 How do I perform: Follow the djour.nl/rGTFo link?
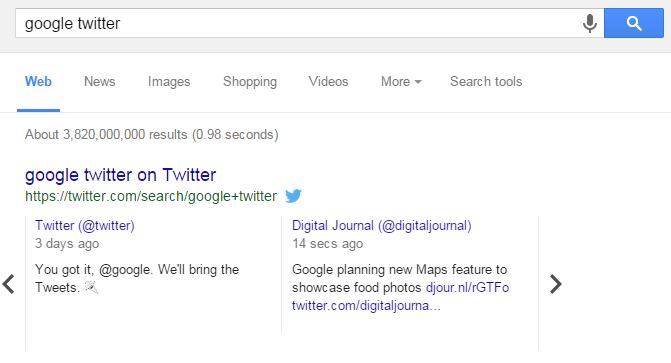point(467,288)
